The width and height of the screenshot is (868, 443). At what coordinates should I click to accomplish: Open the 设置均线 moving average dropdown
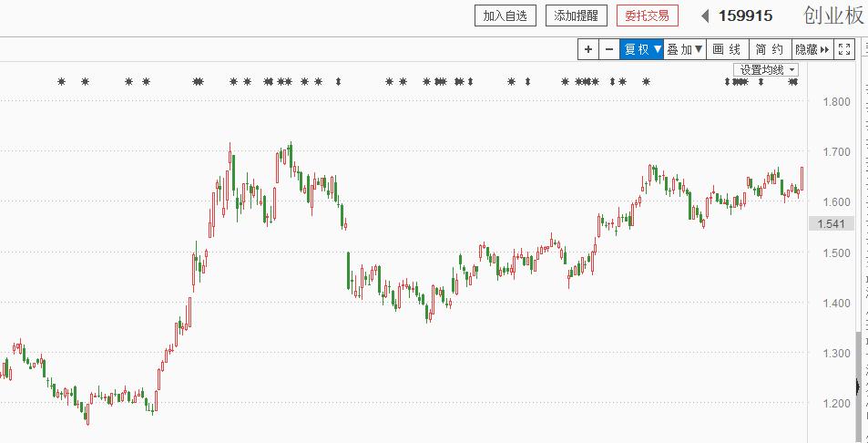click(x=767, y=69)
